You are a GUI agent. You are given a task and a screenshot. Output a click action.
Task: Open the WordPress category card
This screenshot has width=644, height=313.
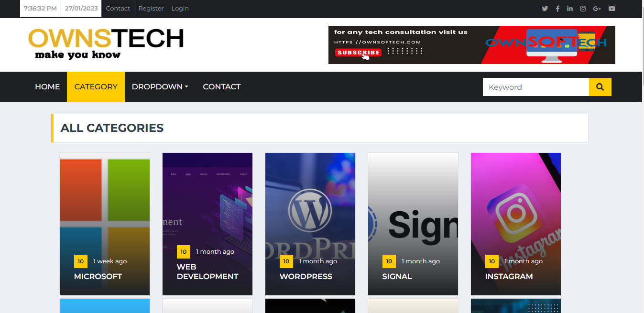(x=310, y=224)
